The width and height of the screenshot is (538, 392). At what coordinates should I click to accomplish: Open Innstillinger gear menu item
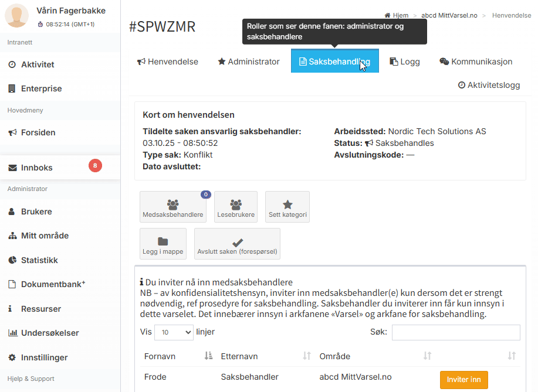point(44,357)
